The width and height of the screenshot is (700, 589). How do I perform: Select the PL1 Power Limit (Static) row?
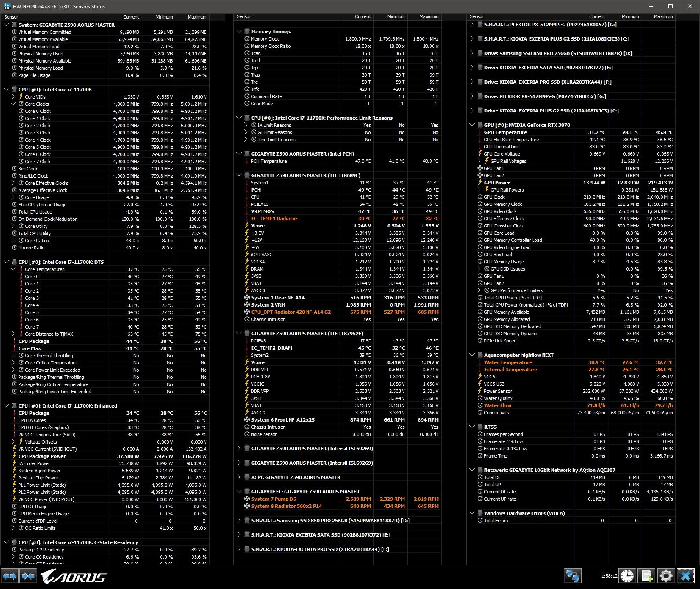(x=105, y=485)
